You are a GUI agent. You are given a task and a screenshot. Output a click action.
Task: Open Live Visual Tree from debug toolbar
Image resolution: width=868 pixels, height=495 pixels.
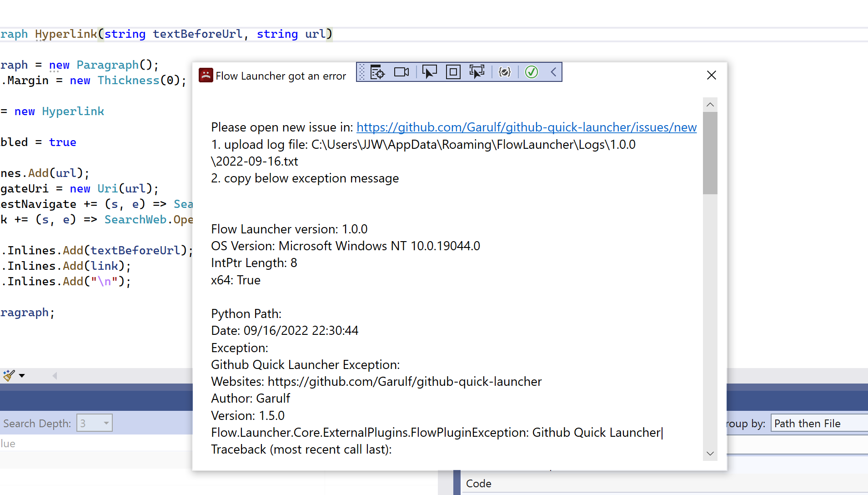[x=377, y=72]
